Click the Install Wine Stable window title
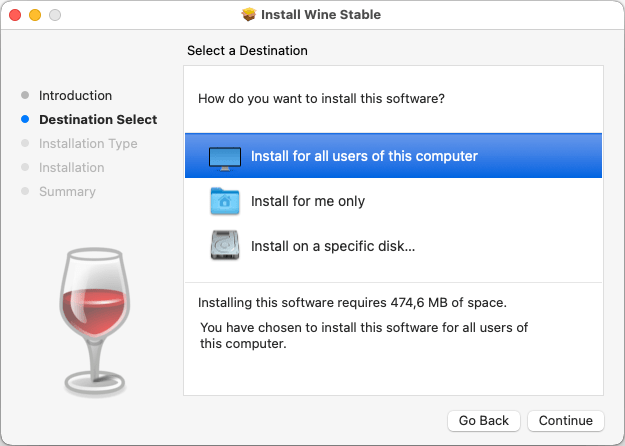Viewport: 625px width, 446px height. coord(321,14)
